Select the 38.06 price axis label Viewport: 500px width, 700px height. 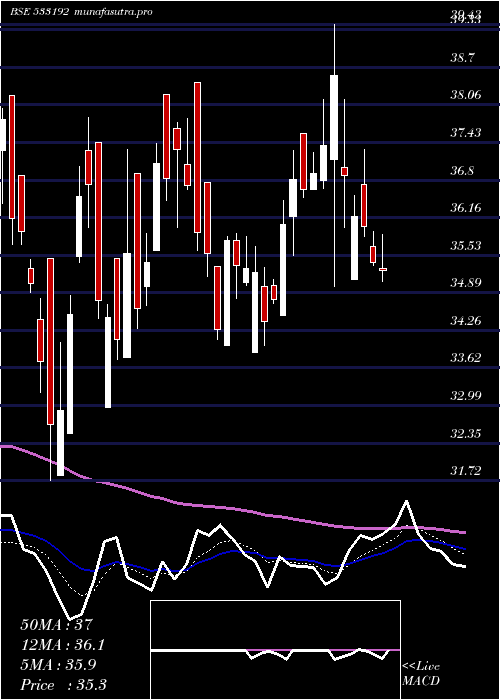tap(466, 95)
